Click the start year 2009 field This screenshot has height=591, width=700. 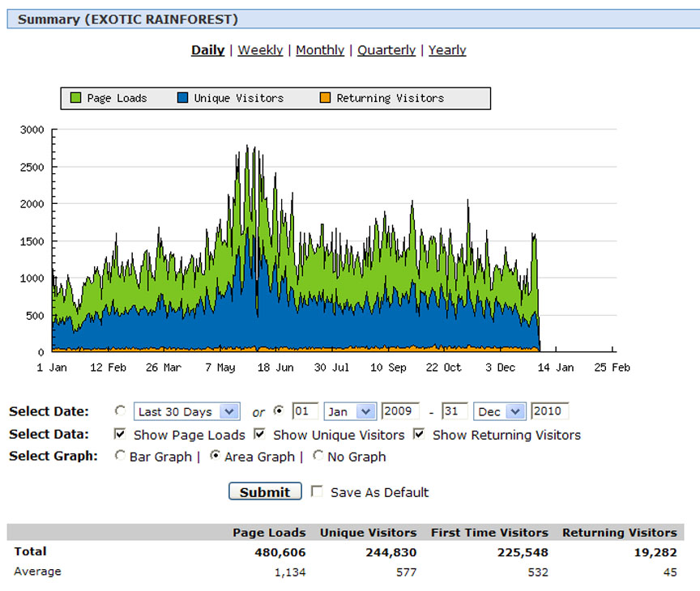[x=400, y=410]
